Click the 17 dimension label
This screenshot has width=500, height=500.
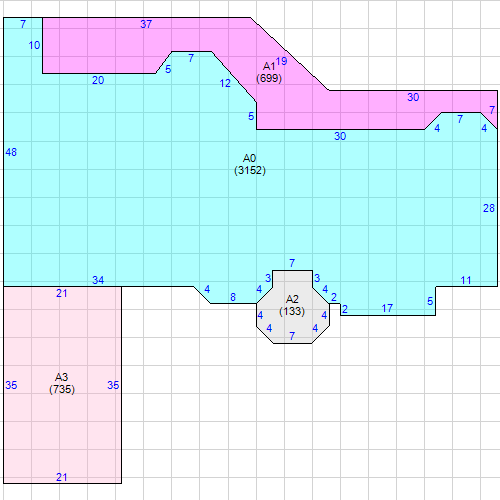click(x=387, y=308)
